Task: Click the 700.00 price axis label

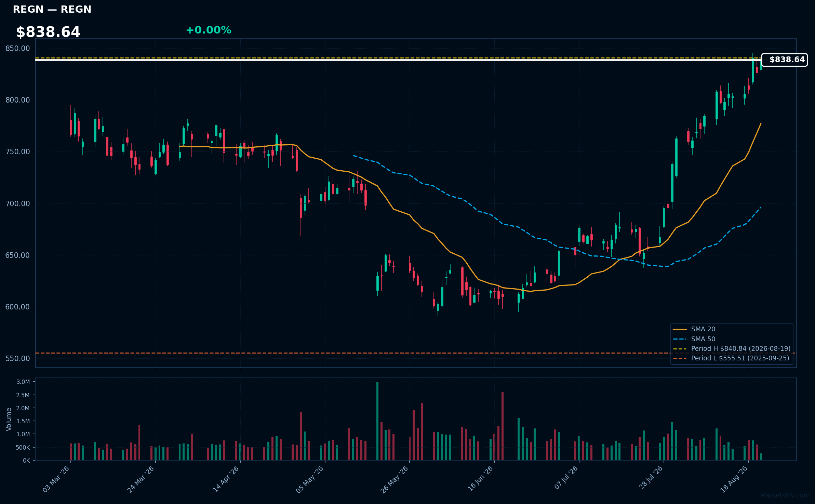Action: point(18,204)
